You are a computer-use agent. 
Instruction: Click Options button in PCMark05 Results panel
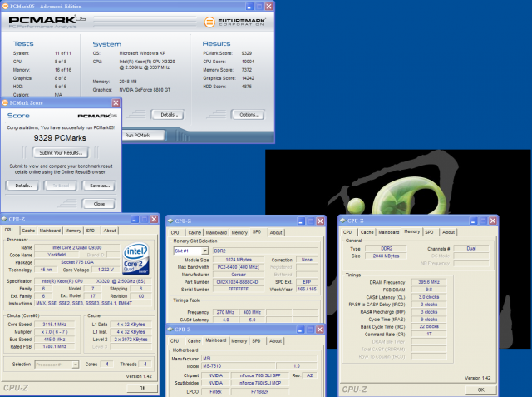click(x=249, y=115)
